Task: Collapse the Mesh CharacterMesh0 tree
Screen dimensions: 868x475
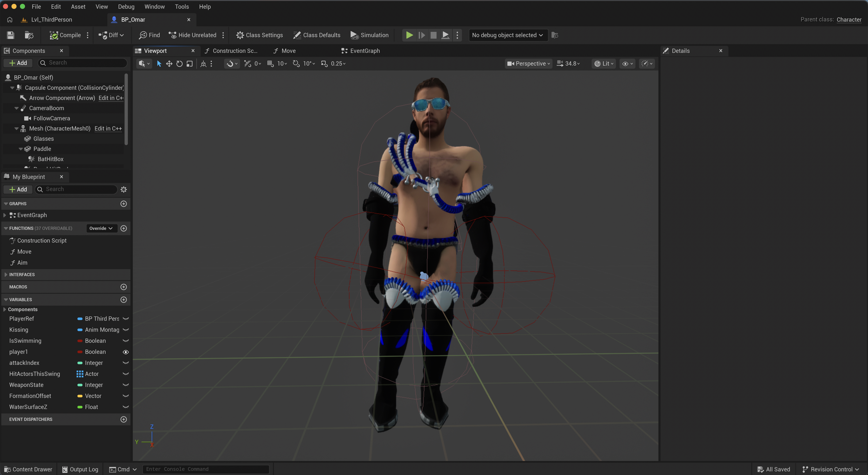Action: point(16,129)
